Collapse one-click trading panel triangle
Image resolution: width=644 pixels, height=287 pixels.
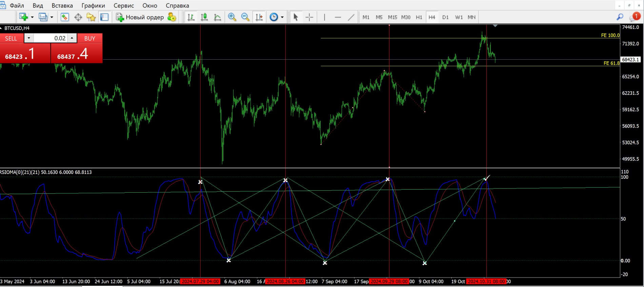1,28
